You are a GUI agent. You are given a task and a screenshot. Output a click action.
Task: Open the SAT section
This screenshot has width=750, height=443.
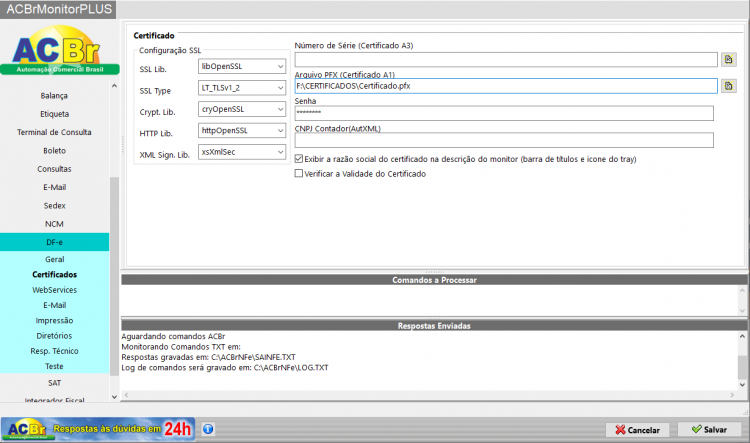[54, 383]
